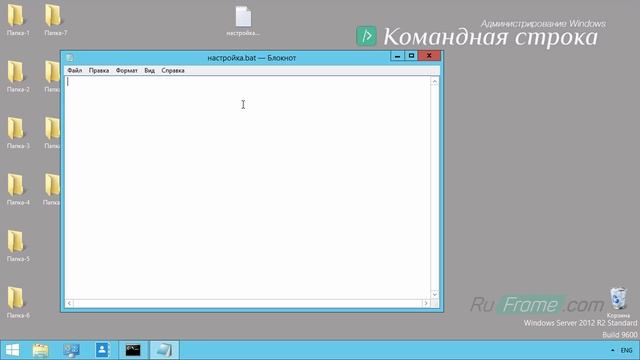Select the Папка-2 desktop folder

pyautogui.click(x=18, y=76)
